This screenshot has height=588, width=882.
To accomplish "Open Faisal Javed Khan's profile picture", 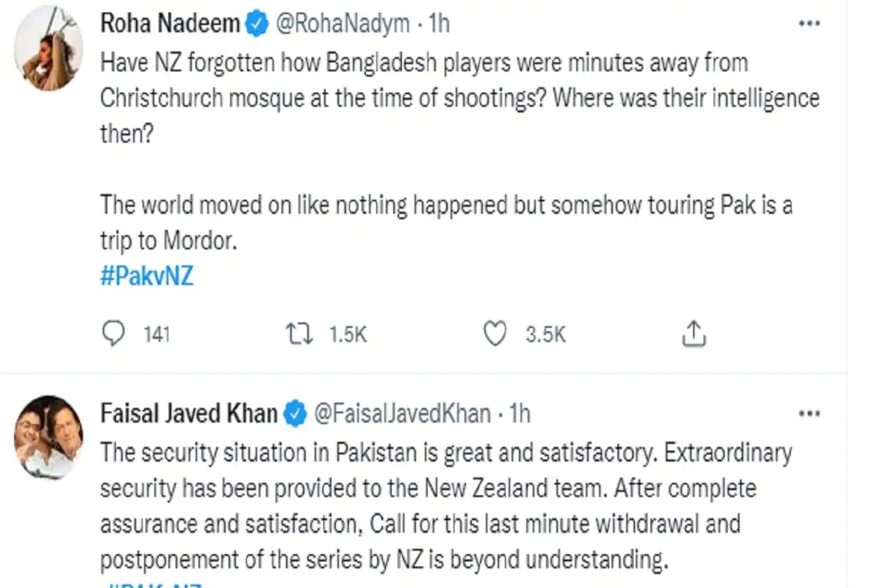I will [x=49, y=437].
